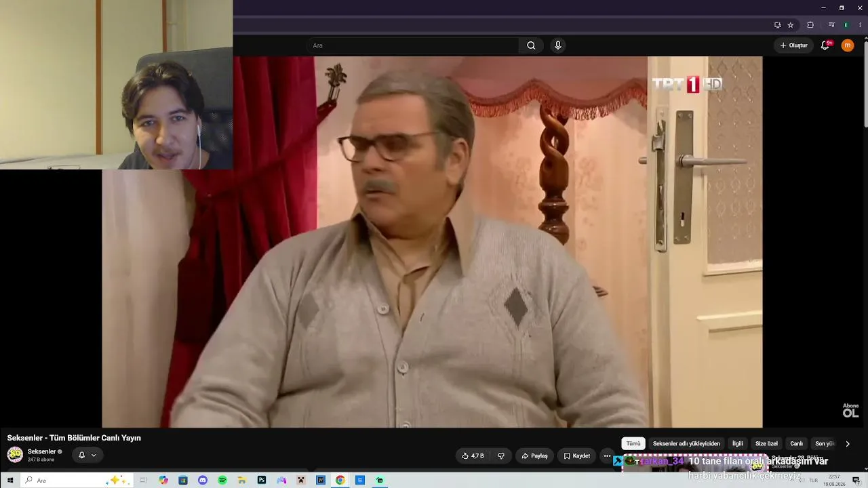Open the orange account avatar menu

848,45
